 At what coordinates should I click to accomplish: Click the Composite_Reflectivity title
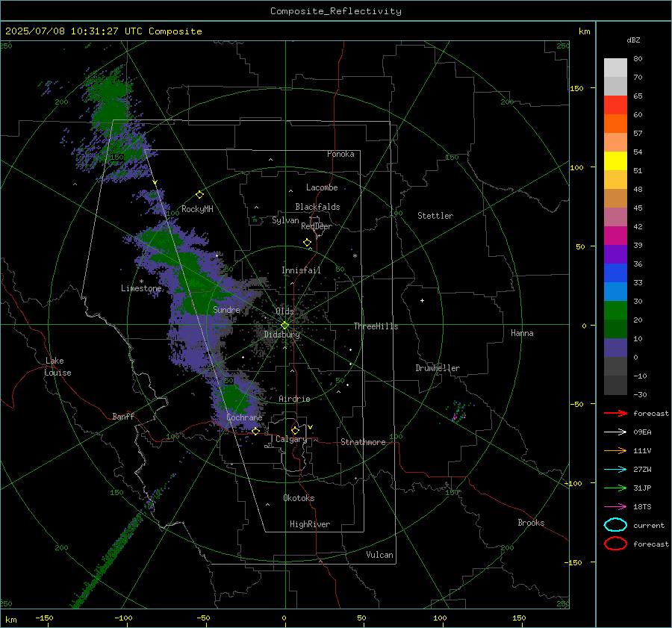tap(335, 11)
